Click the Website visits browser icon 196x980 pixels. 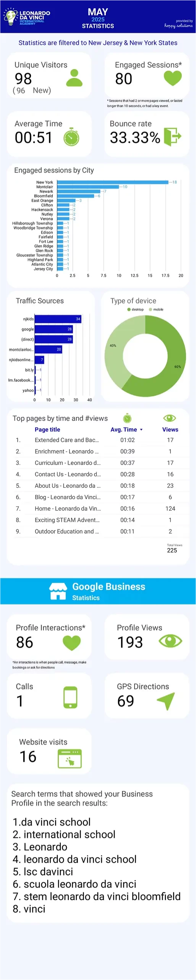click(70, 758)
